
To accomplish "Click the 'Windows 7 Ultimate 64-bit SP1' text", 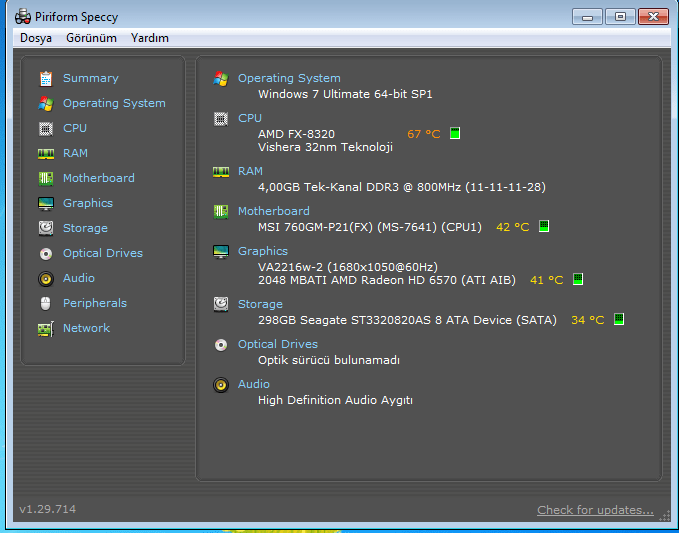I will pos(345,94).
